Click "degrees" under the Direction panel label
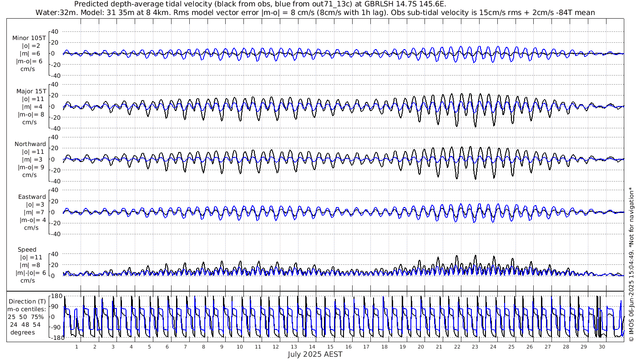 coord(23,332)
